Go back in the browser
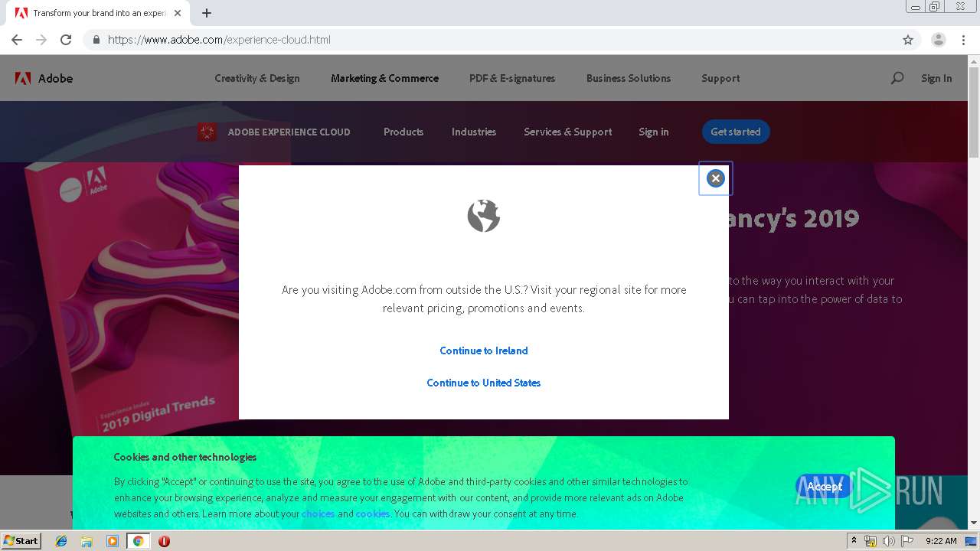 click(x=17, y=40)
